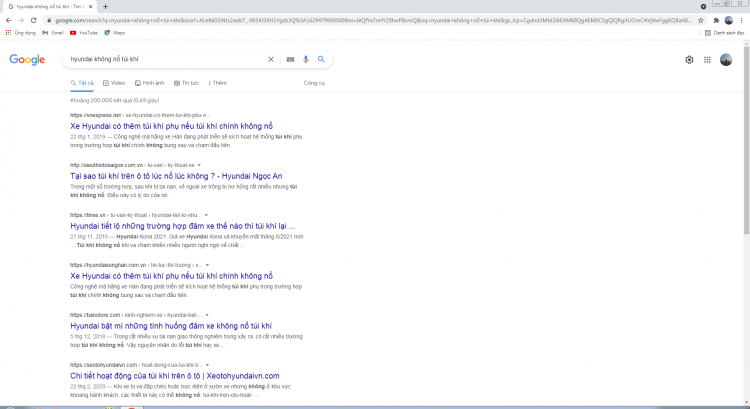Reload the page

33,20
